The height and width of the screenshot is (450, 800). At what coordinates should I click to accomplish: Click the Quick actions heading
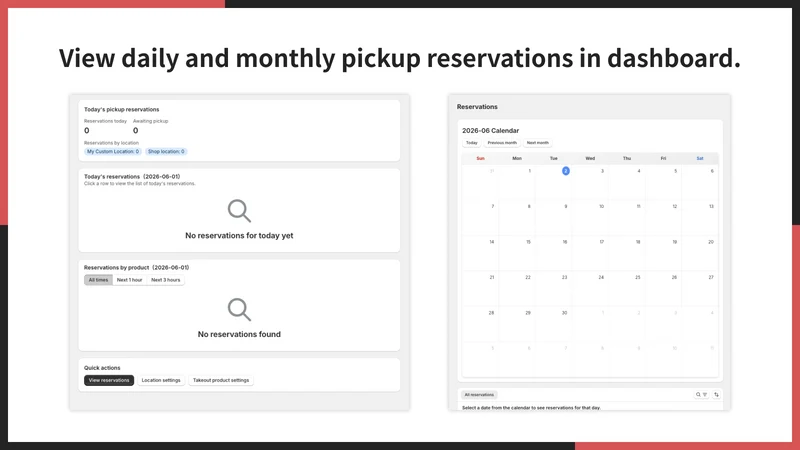102,368
